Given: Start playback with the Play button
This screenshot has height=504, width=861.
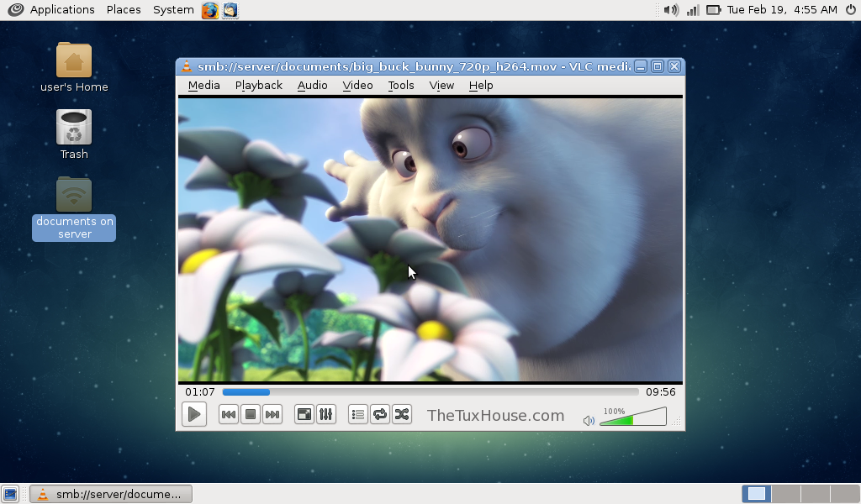Looking at the screenshot, I should [194, 414].
